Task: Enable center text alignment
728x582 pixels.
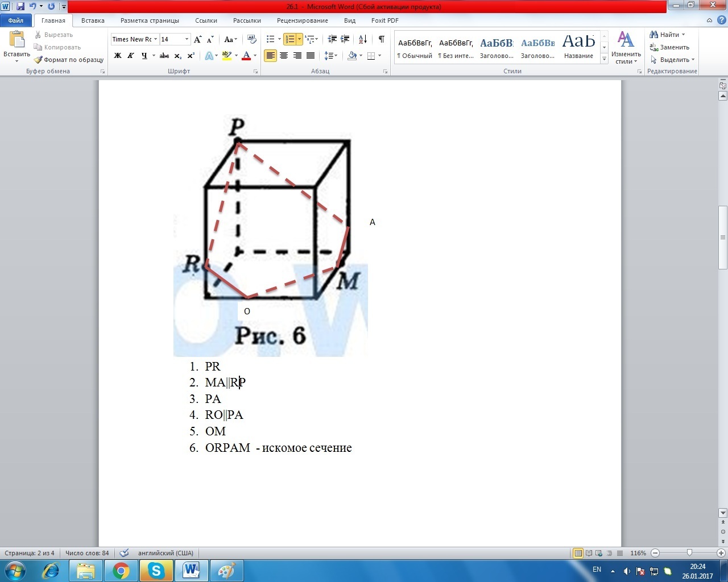Action: [x=284, y=56]
